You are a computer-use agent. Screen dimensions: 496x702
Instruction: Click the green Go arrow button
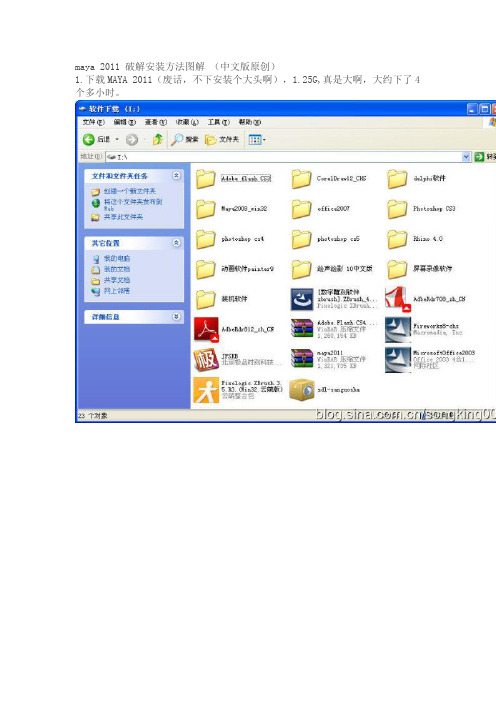(479, 157)
